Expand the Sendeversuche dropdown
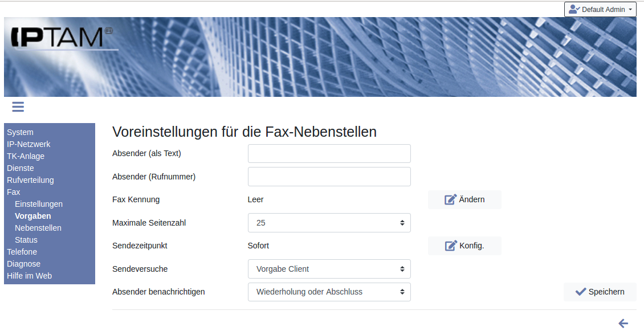 [x=329, y=269]
